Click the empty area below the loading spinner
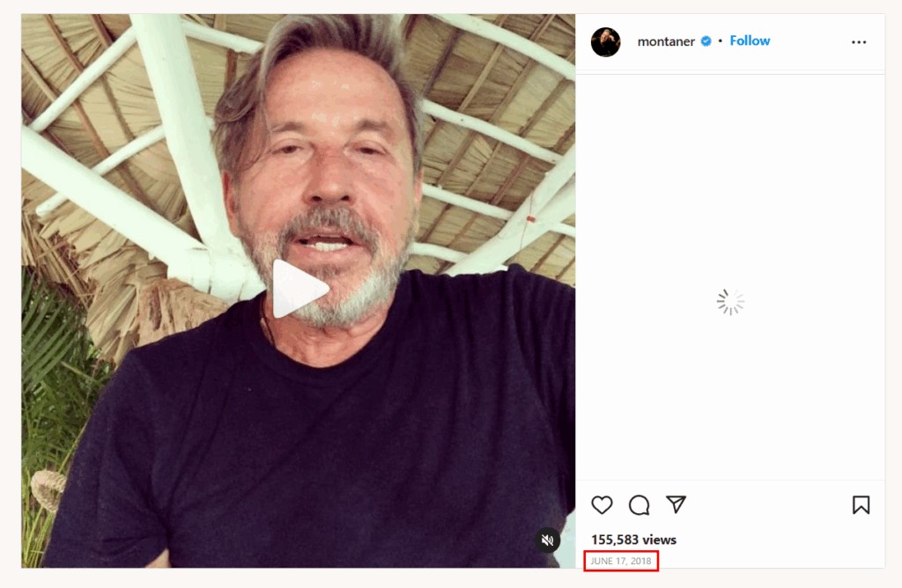Screen dimensions: 902x588 (730, 396)
